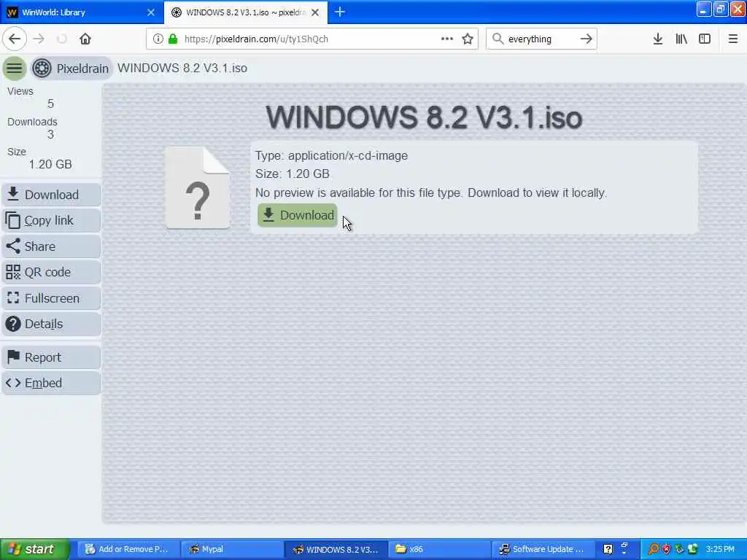Open file Details
The height and width of the screenshot is (560, 747).
pos(51,324)
